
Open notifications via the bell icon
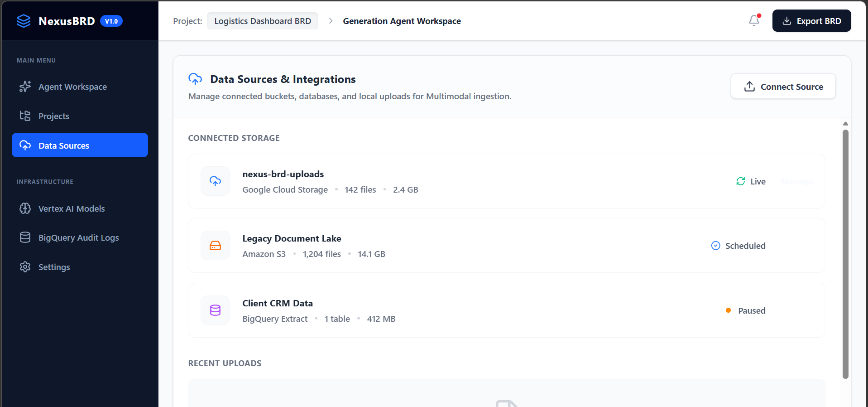coord(754,21)
